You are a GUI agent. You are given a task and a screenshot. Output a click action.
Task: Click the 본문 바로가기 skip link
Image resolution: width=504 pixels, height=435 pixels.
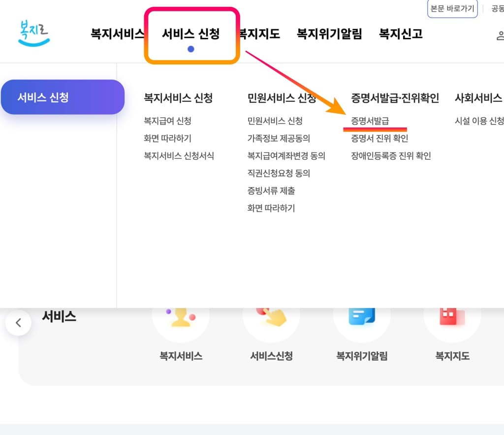click(x=452, y=8)
